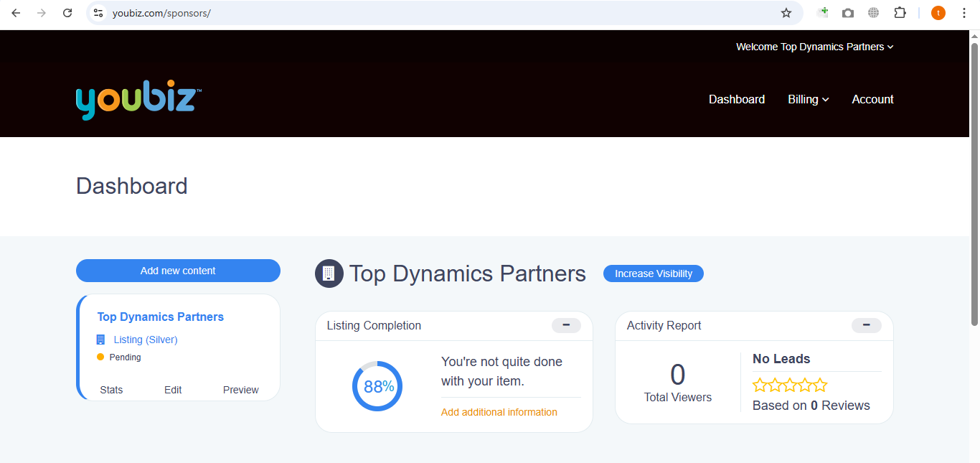This screenshot has width=980, height=463.
Task: Open the Billing dropdown menu
Action: 809,99
